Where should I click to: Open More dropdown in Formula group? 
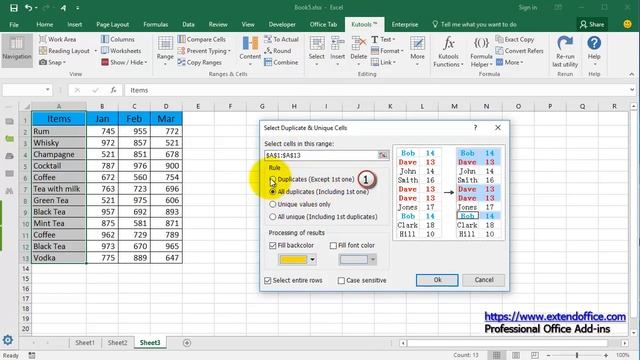coord(509,62)
